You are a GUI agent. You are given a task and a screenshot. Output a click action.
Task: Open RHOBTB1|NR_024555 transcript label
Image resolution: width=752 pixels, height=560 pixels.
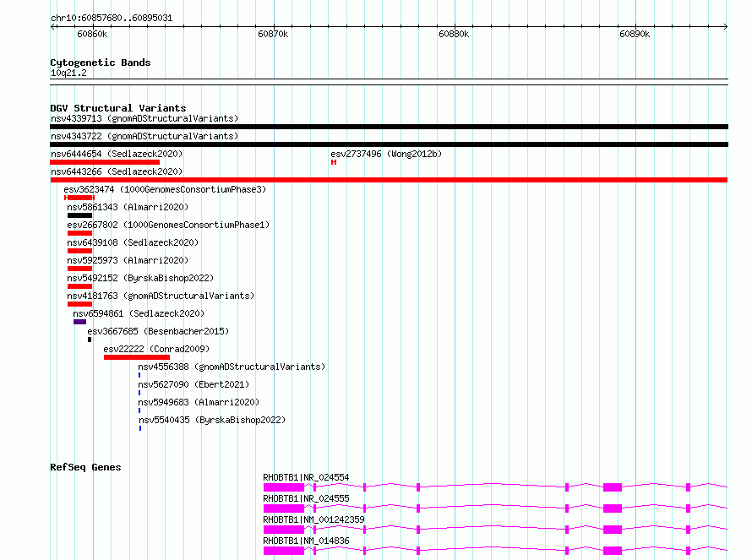306,498
